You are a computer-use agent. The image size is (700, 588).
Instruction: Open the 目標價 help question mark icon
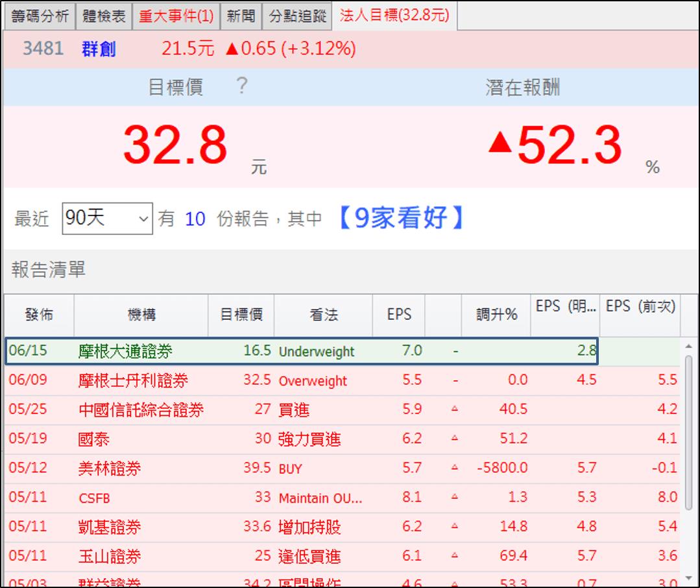pyautogui.click(x=241, y=86)
